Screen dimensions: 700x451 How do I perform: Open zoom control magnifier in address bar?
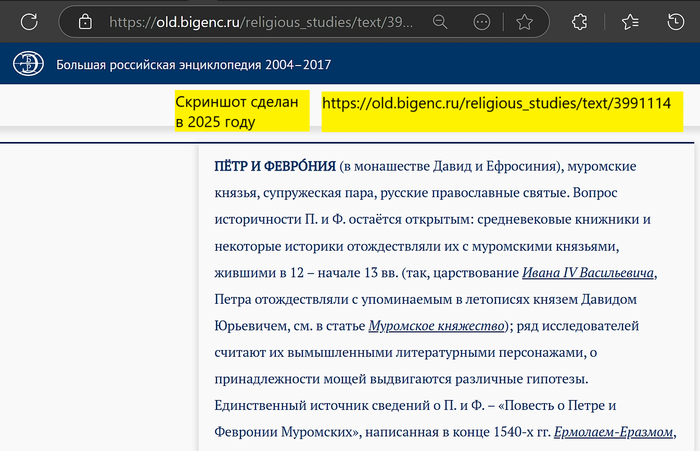coord(440,21)
